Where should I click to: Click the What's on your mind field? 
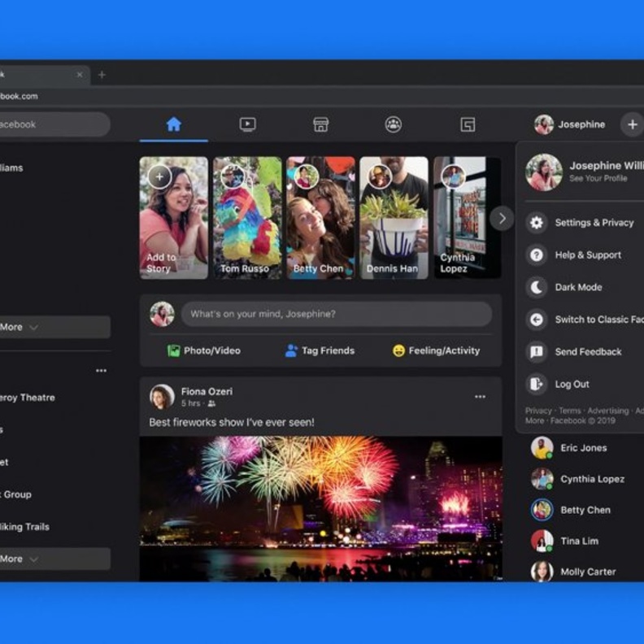(336, 314)
